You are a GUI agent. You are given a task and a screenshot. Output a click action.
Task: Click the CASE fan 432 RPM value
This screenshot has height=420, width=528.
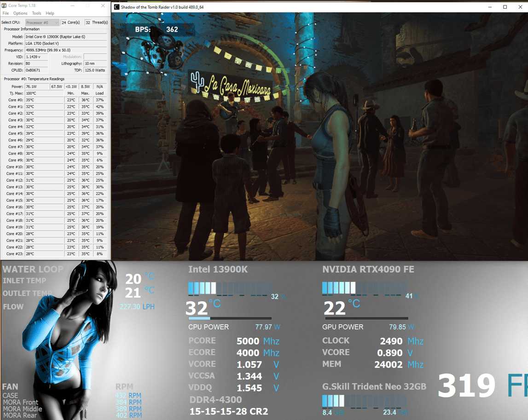pos(128,396)
